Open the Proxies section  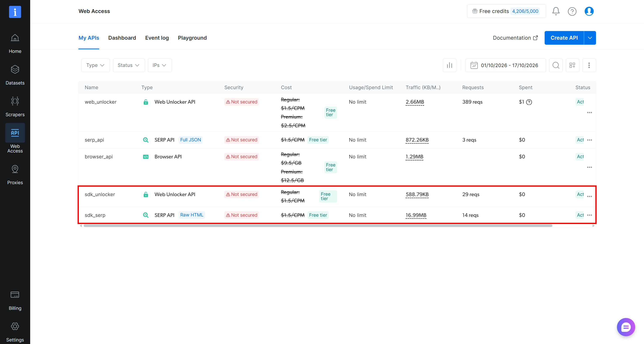pyautogui.click(x=15, y=175)
